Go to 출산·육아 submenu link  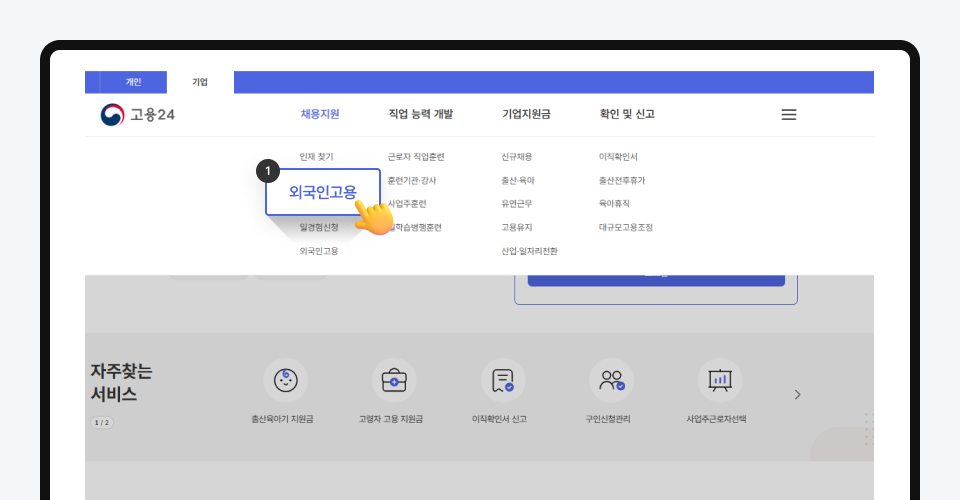tap(518, 181)
